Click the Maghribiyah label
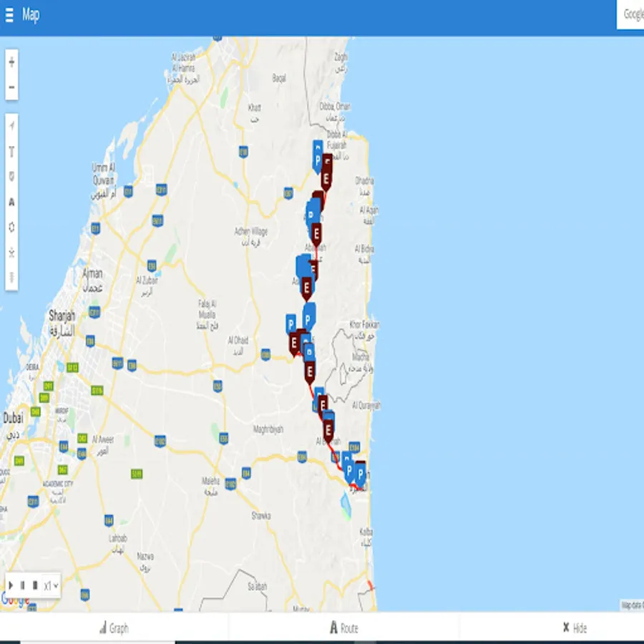Image resolution: width=644 pixels, height=644 pixels. point(268,429)
